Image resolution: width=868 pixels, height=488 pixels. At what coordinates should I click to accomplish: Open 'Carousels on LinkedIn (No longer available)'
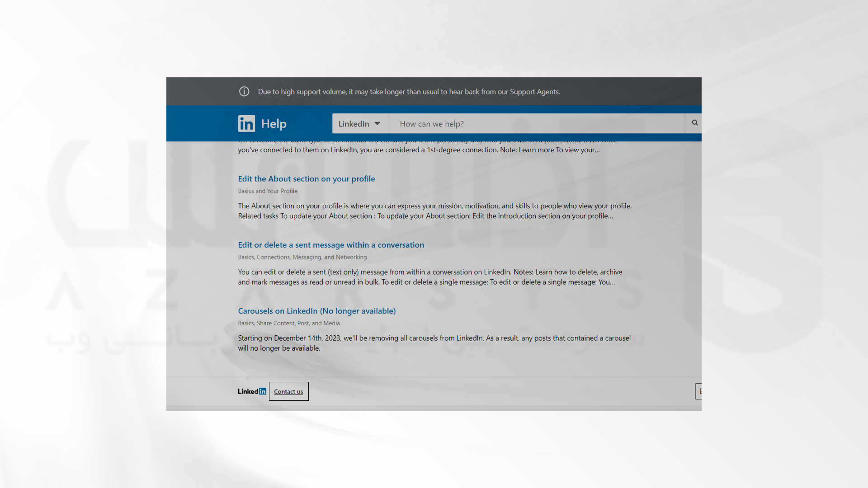[317, 311]
